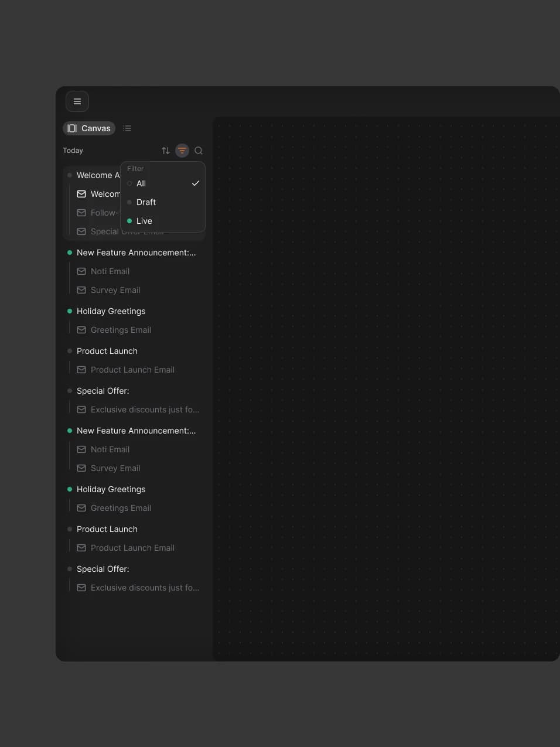Click the second Exclusive discounts email's envelope icon
This screenshot has height=747, width=560.
click(81, 588)
